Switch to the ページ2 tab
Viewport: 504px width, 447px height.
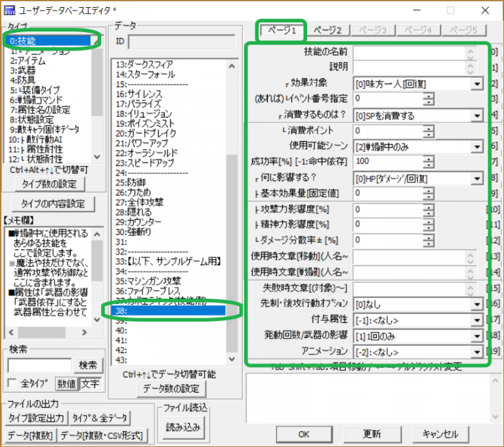[327, 30]
